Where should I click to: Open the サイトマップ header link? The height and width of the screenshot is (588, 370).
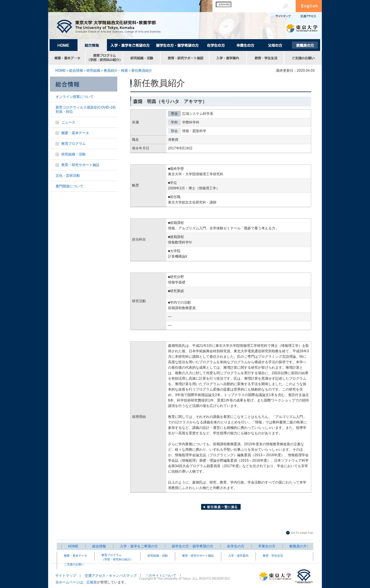tap(283, 16)
